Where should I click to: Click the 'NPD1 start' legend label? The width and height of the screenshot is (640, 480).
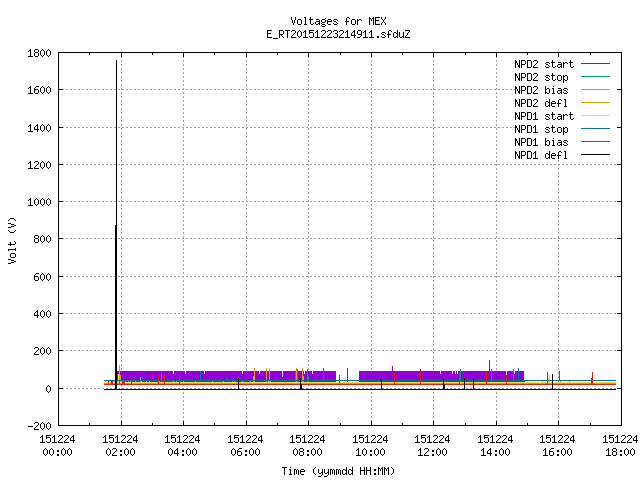[544, 116]
